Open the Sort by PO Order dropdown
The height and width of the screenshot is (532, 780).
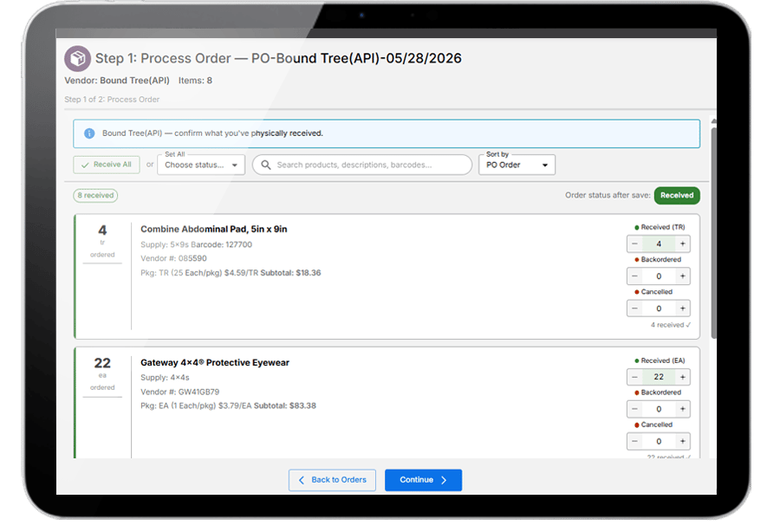click(517, 165)
